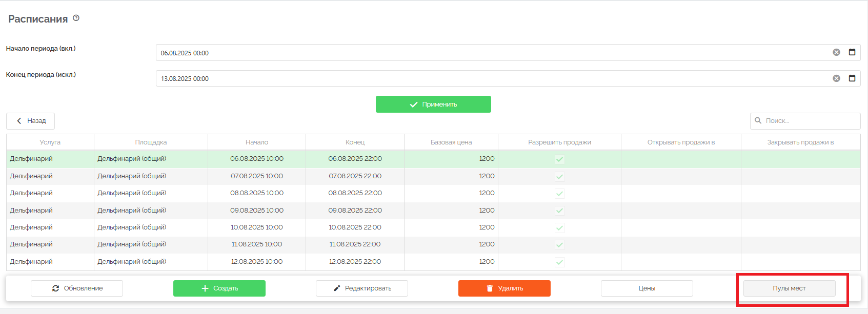Select end cell 12.08.2025 22:00
Viewport: 868px width, 314px height.
point(355,262)
